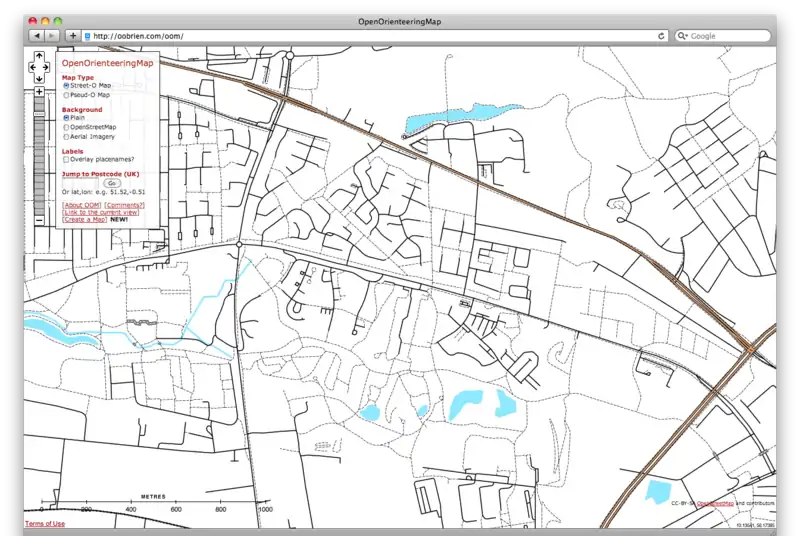Select the Street-O Map type
800x536 pixels.
(66, 86)
